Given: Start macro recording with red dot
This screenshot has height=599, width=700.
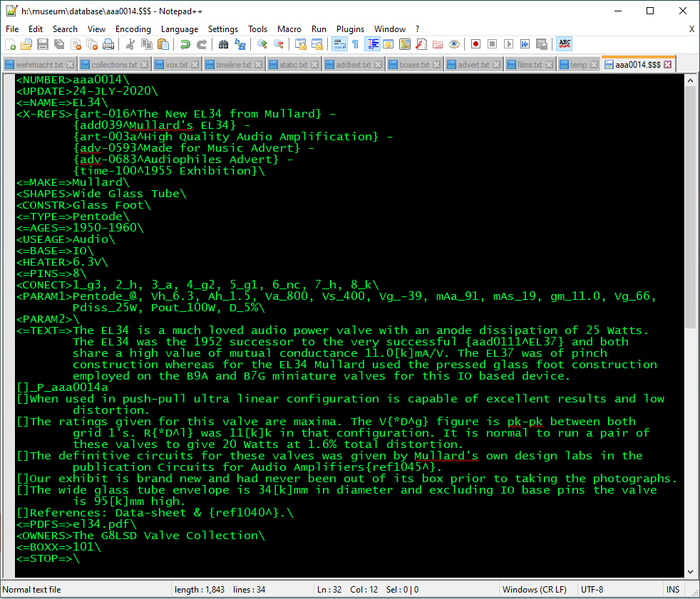Looking at the screenshot, I should (x=475, y=43).
